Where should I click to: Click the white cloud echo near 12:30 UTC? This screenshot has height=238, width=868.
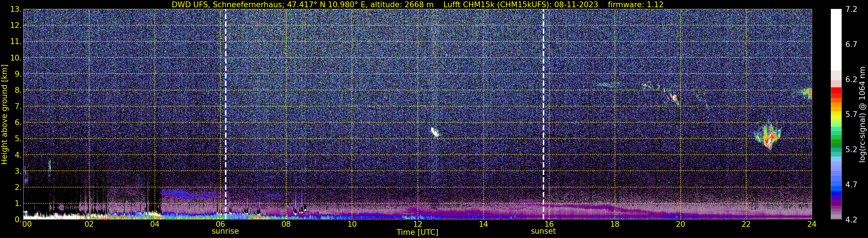point(435,132)
